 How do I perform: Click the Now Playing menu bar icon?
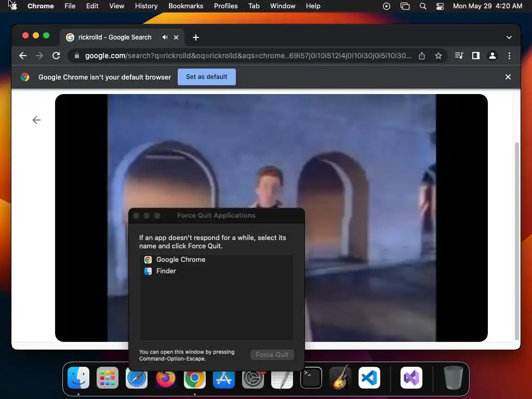[387, 6]
